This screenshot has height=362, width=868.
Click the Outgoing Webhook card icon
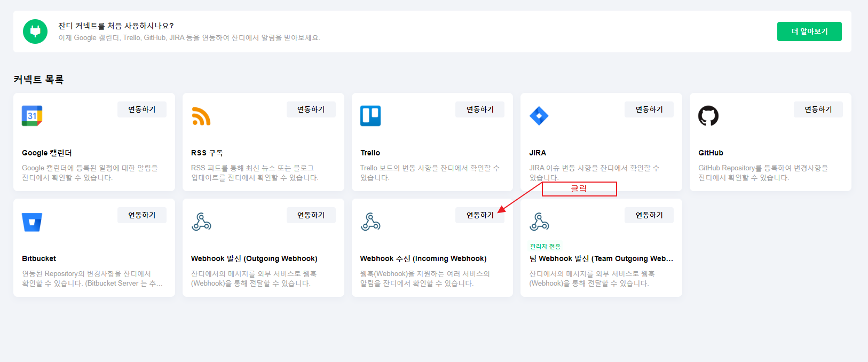(x=201, y=222)
